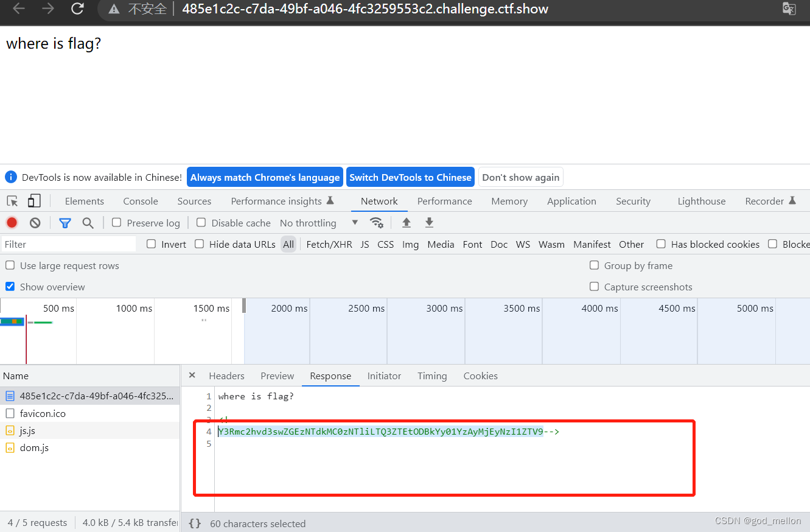Clear the network log
Viewport: 810px width, 532px height.
[35, 223]
